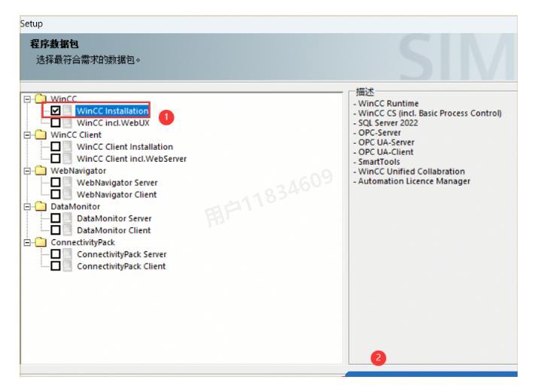
Task: Select the ConnectivityPack Client label
Action: pyautogui.click(x=121, y=266)
